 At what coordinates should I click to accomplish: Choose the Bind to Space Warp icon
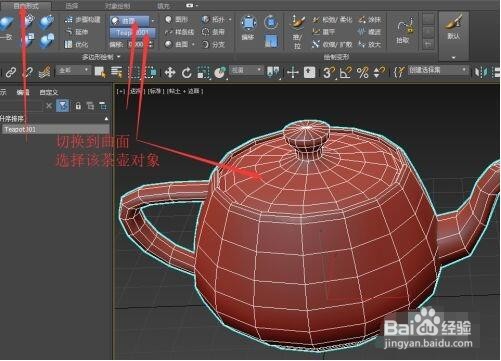[44, 72]
